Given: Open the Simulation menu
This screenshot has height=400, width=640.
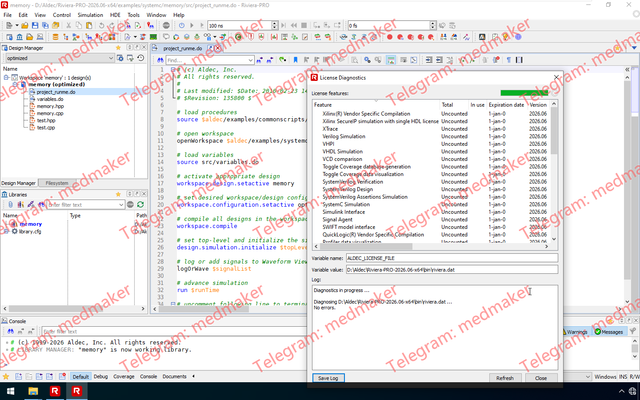Looking at the screenshot, I should click(90, 15).
